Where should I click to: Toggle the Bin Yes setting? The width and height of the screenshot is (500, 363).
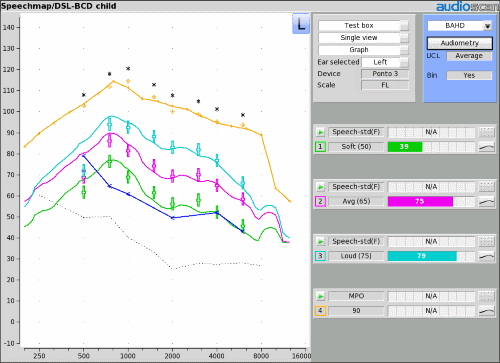(469, 75)
